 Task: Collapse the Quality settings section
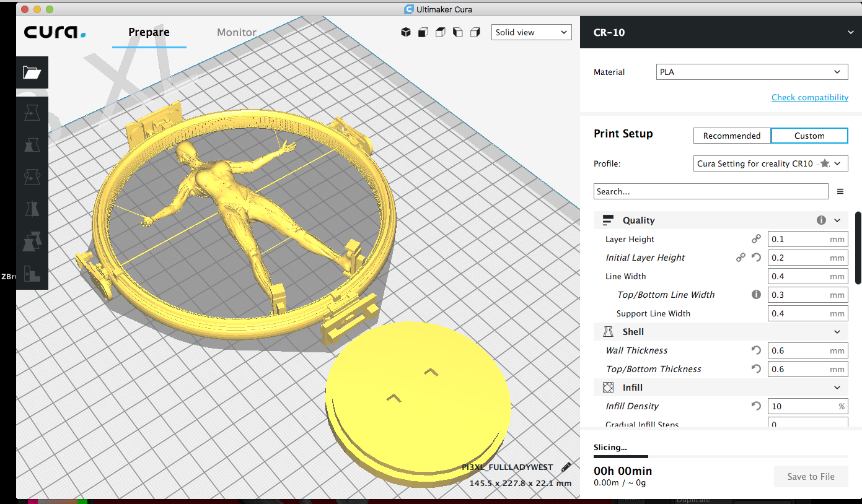tap(837, 220)
